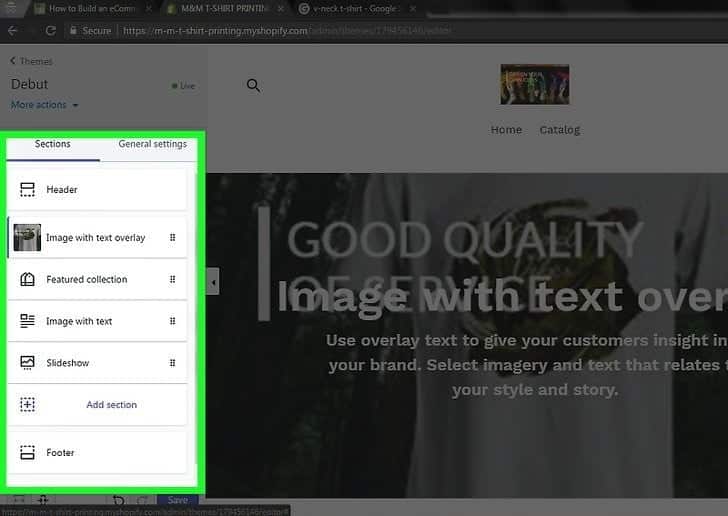Click drag handle on the Slideshow row
Image resolution: width=728 pixels, height=516 pixels.
[x=173, y=363]
